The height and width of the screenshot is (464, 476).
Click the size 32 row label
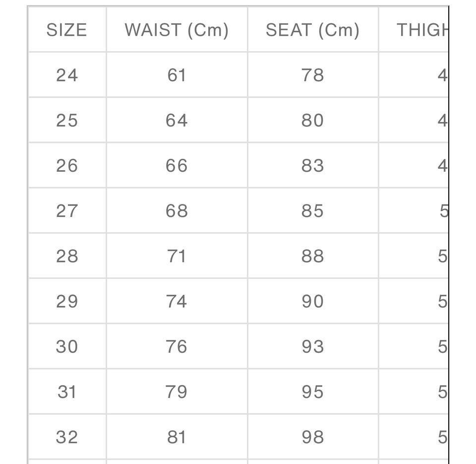click(x=67, y=437)
